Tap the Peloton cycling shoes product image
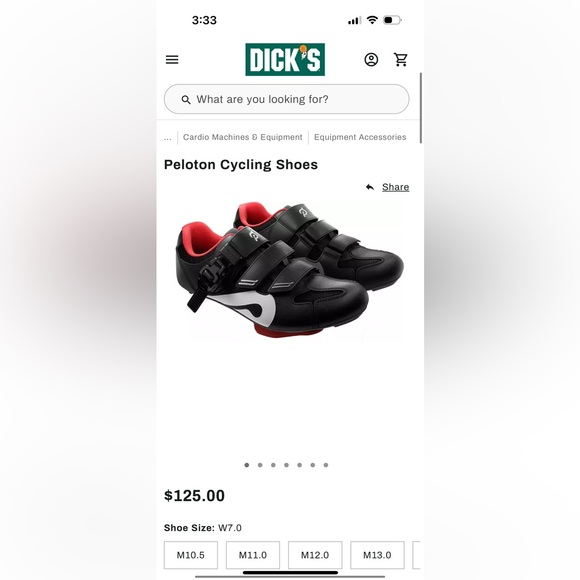This screenshot has width=580, height=580. (x=289, y=270)
